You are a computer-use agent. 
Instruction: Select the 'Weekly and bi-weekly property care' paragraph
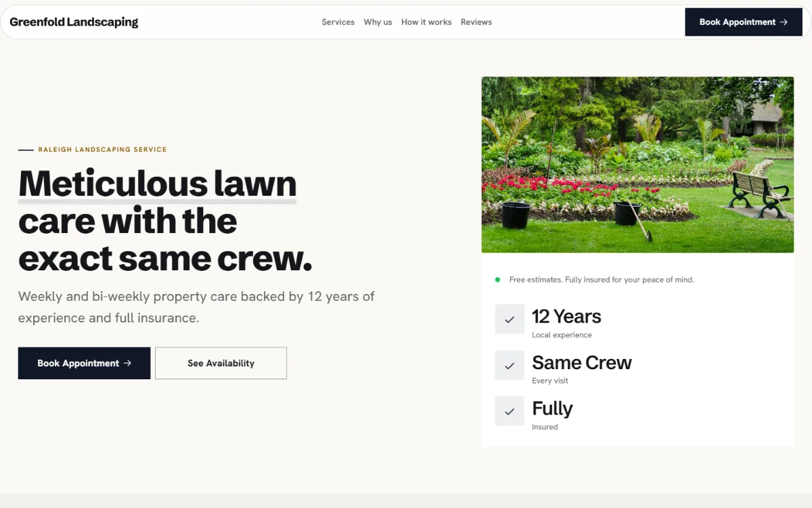pos(196,307)
